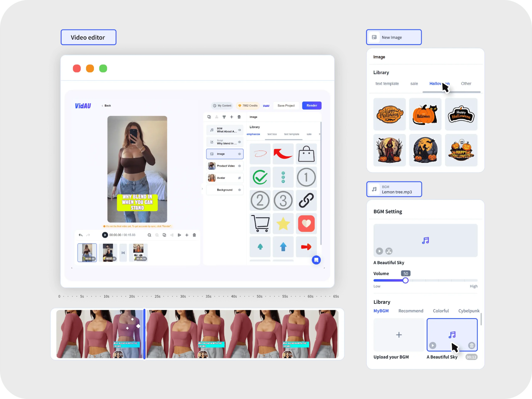532x399 pixels.
Task: Insert the shopping cart sticker
Action: coord(260,223)
